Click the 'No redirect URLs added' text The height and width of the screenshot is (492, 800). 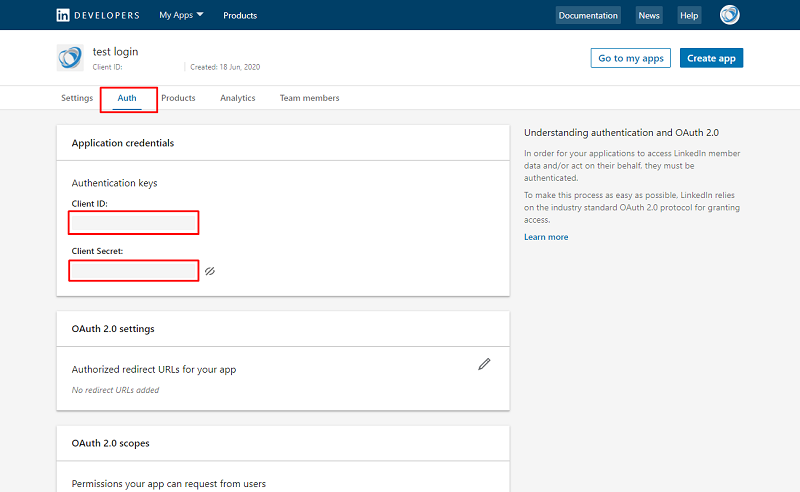pos(115,390)
